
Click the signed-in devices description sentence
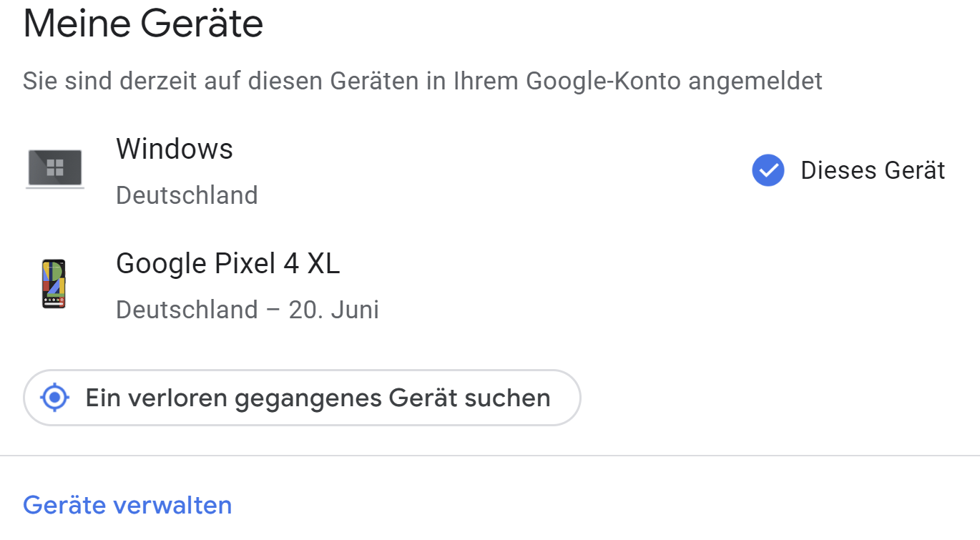423,82
